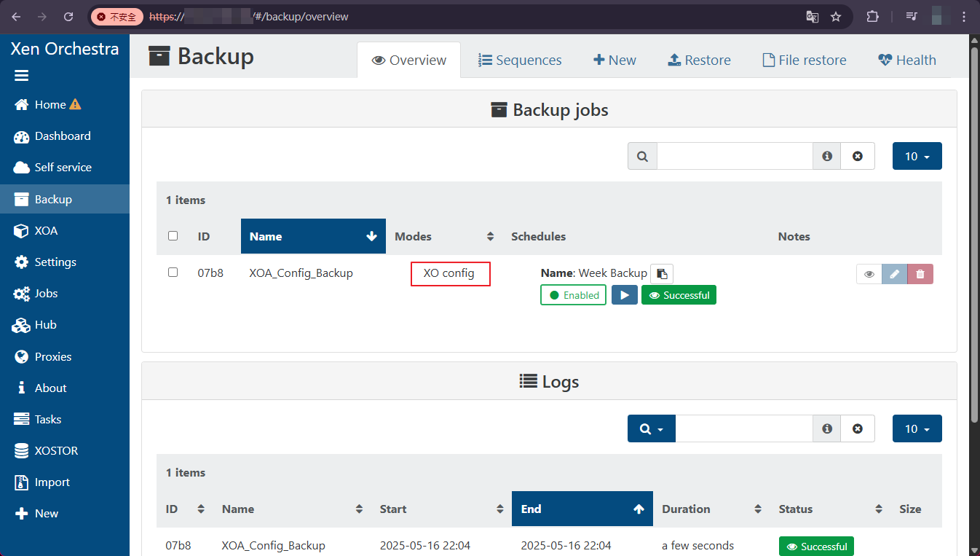Viewport: 980px width, 556px height.
Task: Switch to the New backup tab
Action: [615, 60]
